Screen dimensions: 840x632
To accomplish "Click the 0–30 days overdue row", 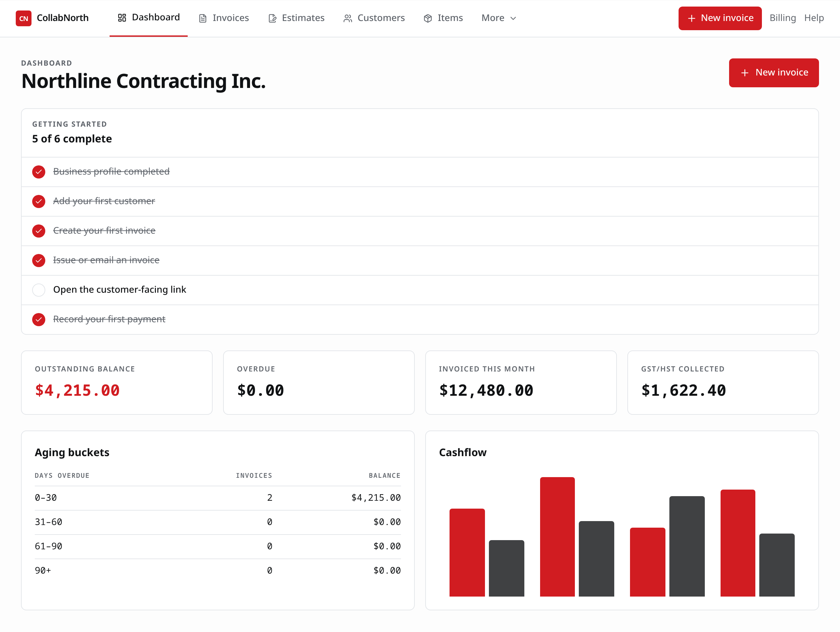I will [218, 498].
